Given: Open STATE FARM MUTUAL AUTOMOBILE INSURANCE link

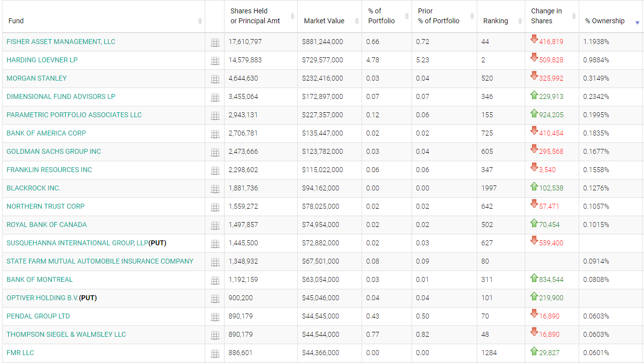Looking at the screenshot, I should tap(100, 261).
